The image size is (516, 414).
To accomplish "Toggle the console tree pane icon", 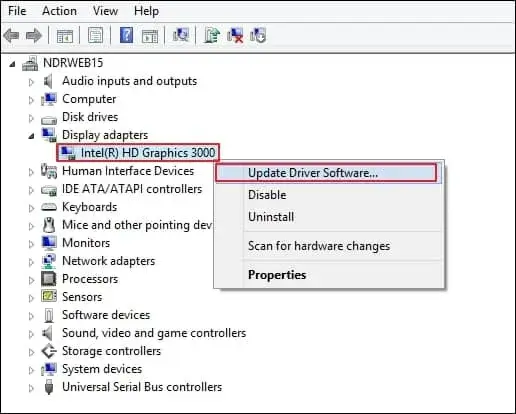I will (x=64, y=35).
